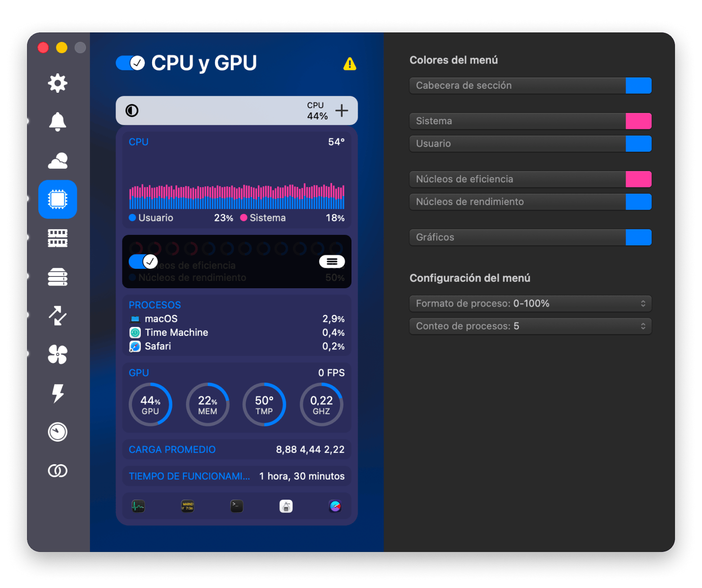Viewport: 702px width, 588px height.
Task: Click the GPU section header
Action: coord(139,373)
